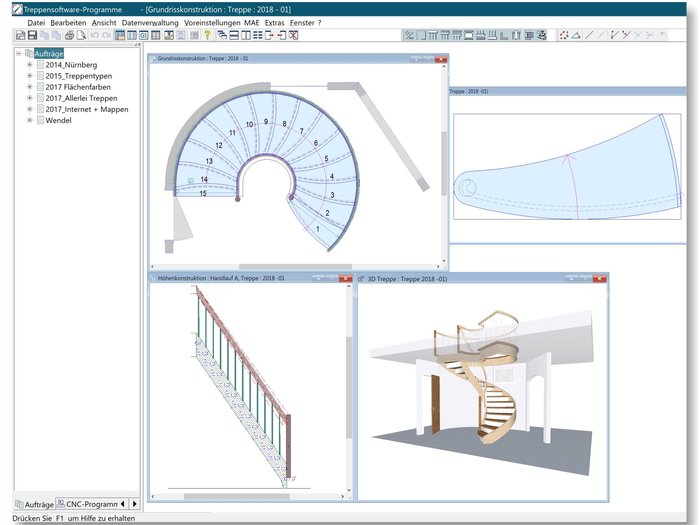Screen dimensions: 700x525
Task: Click the 3D spiral staircase rendering
Action: (x=482, y=379)
